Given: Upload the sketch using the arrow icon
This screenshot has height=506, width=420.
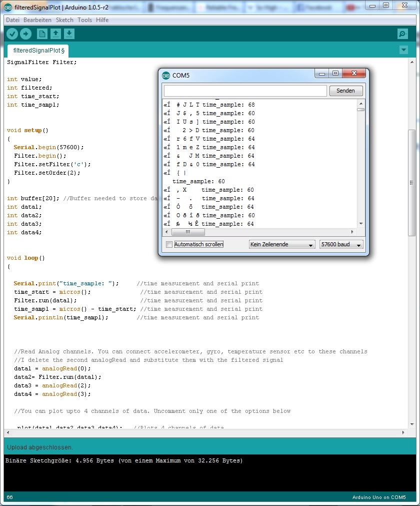Looking at the screenshot, I should 26,34.
